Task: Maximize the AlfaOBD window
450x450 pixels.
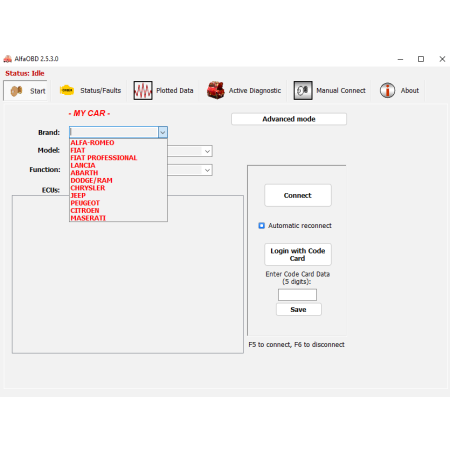Action: (x=421, y=59)
